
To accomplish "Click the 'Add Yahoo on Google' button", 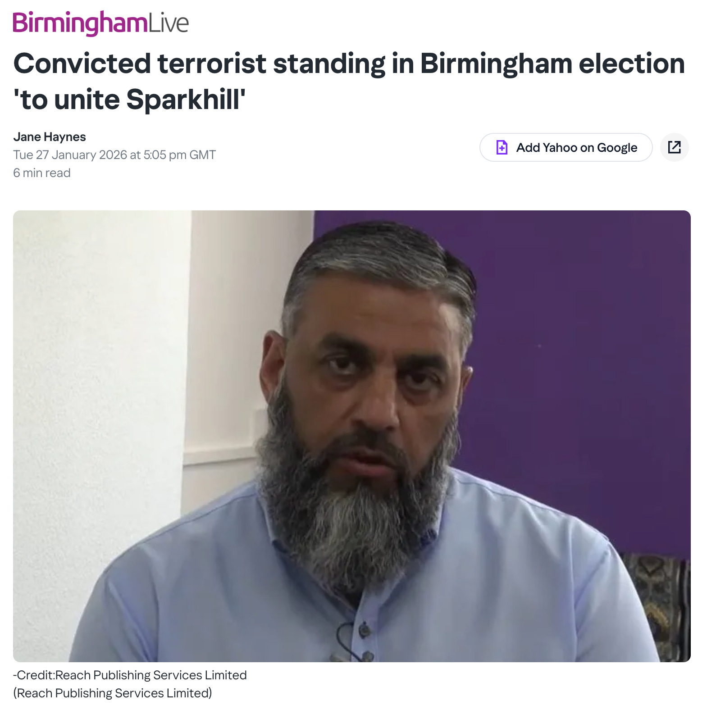I will 566,147.
